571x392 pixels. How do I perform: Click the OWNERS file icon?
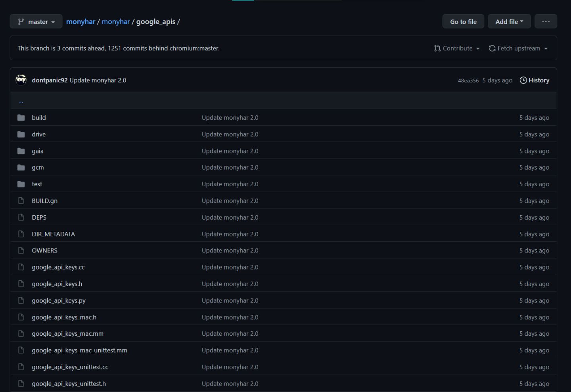coord(21,250)
